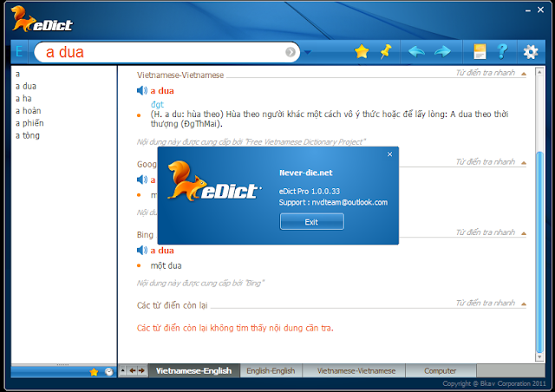Click the 'một dua' translation text

point(166,265)
